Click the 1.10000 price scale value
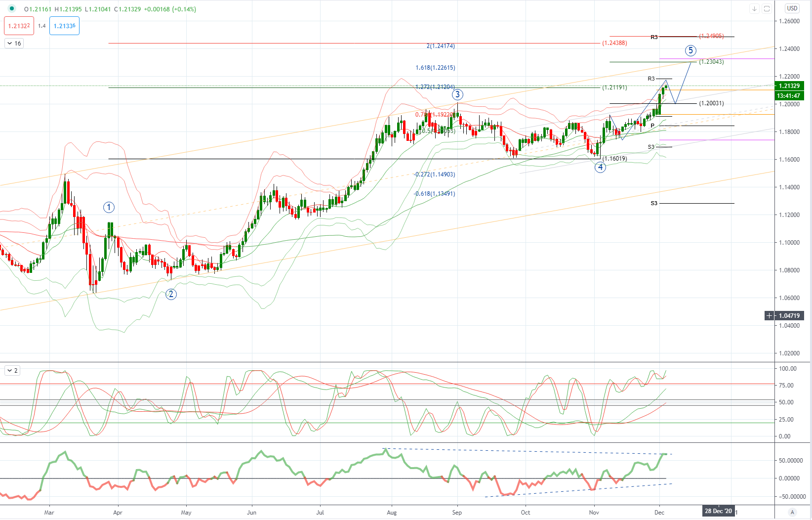812x520 pixels. tap(789, 243)
